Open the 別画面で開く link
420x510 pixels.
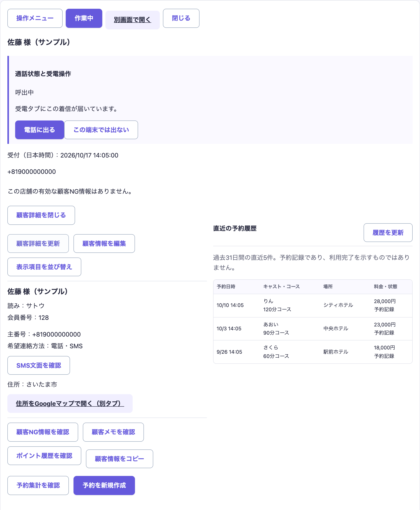pyautogui.click(x=133, y=20)
